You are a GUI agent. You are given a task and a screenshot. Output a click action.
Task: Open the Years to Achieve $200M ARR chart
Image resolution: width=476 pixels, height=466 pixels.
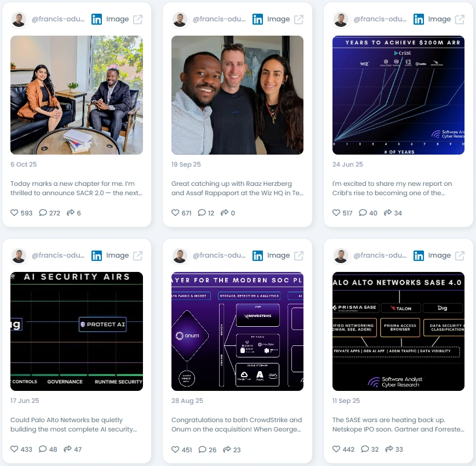[x=398, y=95]
